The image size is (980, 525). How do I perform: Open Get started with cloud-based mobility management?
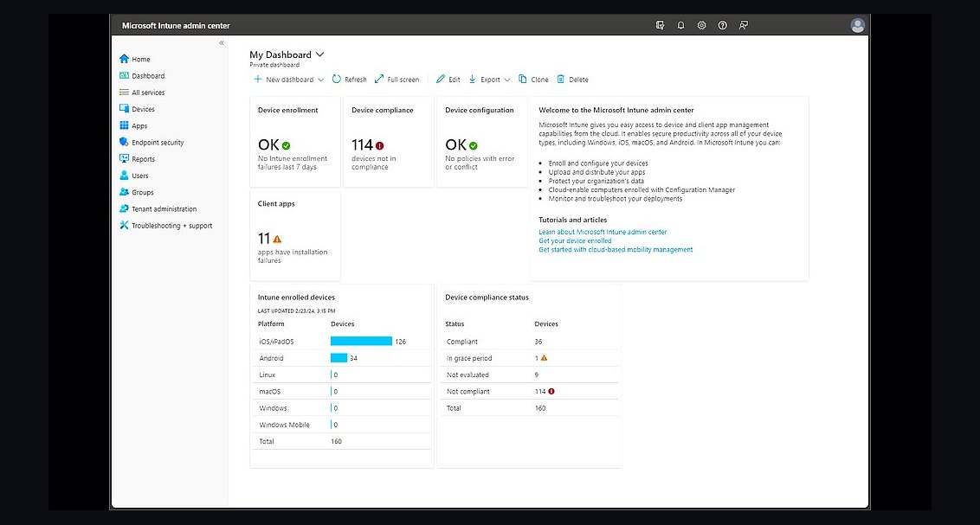pos(616,249)
